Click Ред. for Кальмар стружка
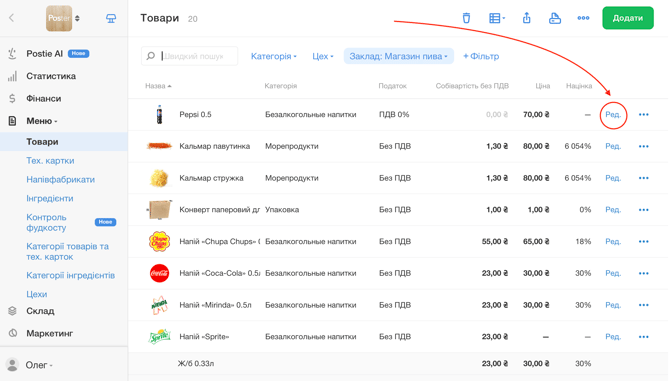The image size is (670, 381). coord(613,178)
